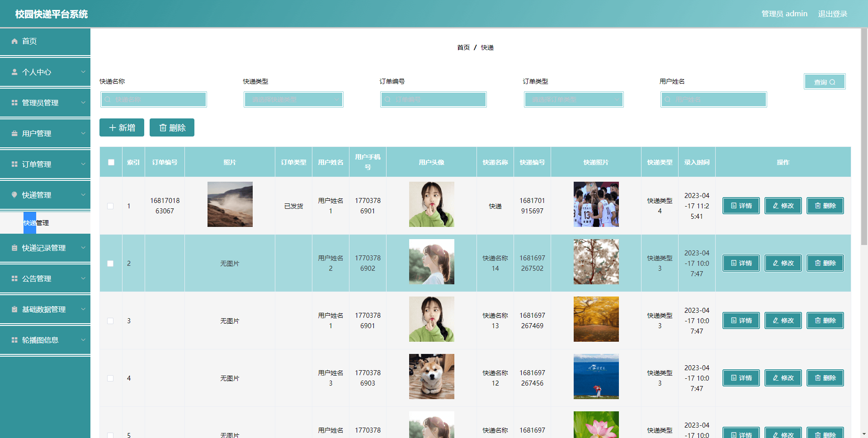Click 管理员 admin label
Image resolution: width=868 pixels, height=438 pixels.
784,14
